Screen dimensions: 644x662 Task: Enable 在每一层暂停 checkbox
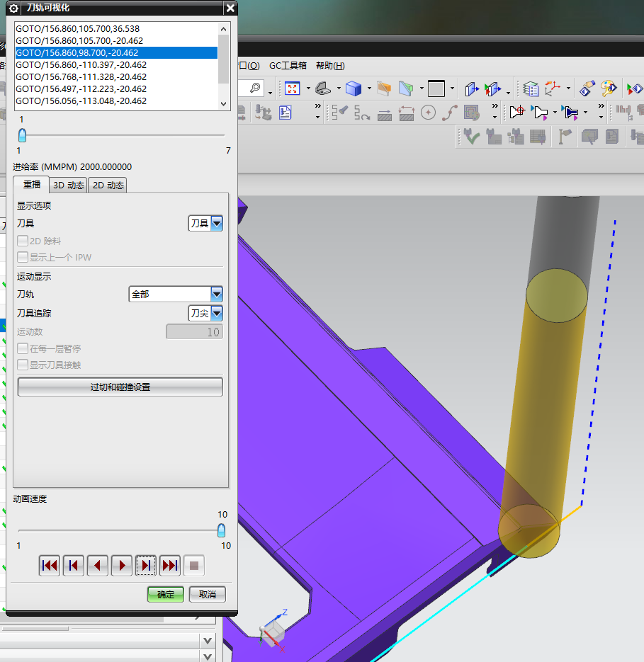(23, 348)
